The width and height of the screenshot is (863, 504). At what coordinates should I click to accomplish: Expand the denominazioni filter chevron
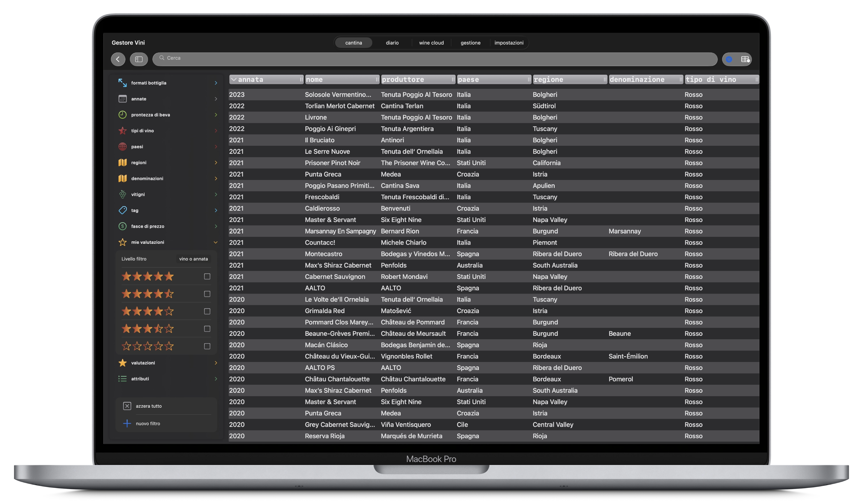(216, 178)
